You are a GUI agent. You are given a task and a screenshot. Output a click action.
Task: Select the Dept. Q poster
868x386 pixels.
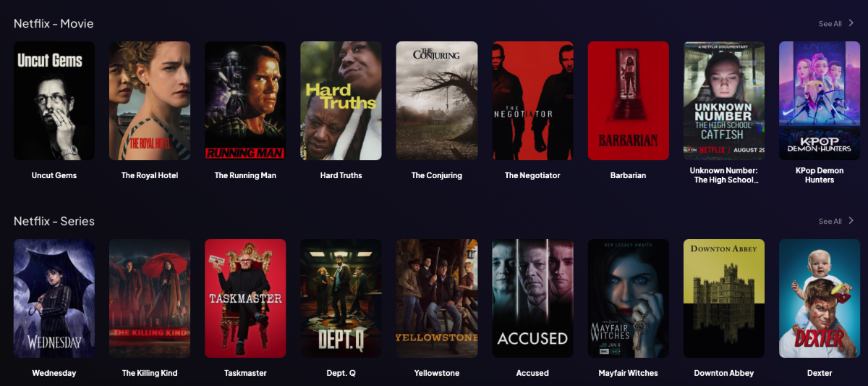point(341,298)
